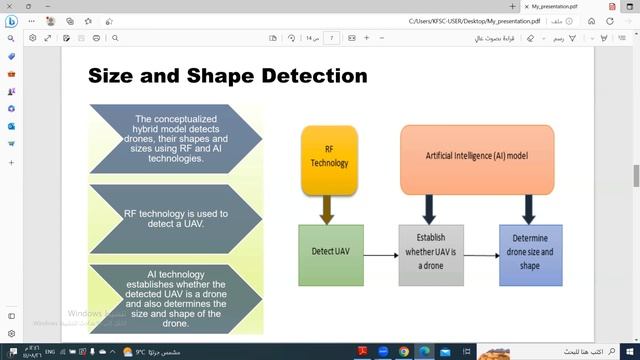
Task: Open the Mail app on taskbar
Action: [x=445, y=351]
